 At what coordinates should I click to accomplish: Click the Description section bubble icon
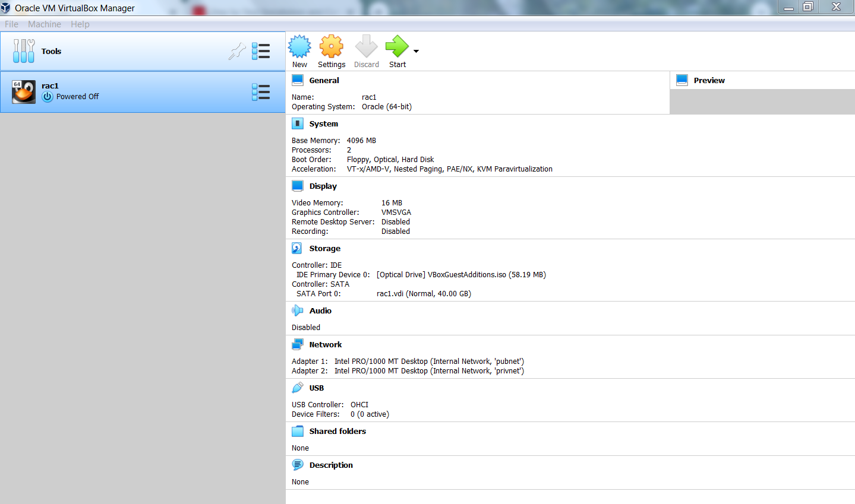coord(298,465)
